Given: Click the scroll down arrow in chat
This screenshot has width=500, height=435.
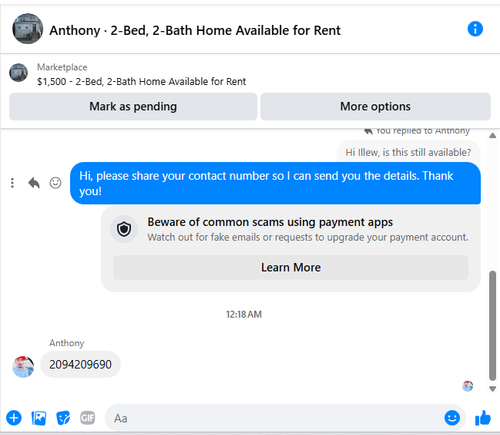Looking at the screenshot, I should pyautogui.click(x=492, y=389).
